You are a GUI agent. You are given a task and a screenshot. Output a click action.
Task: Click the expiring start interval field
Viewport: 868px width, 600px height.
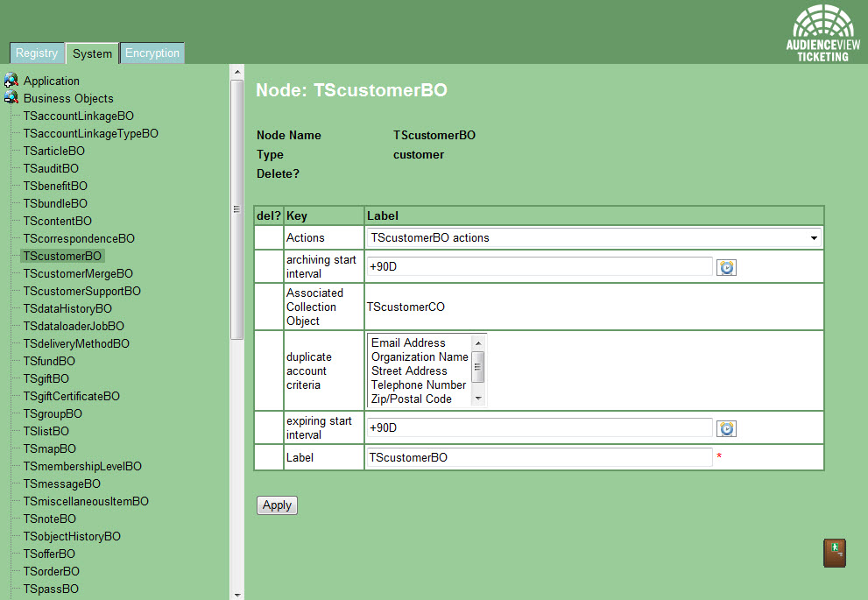[540, 427]
